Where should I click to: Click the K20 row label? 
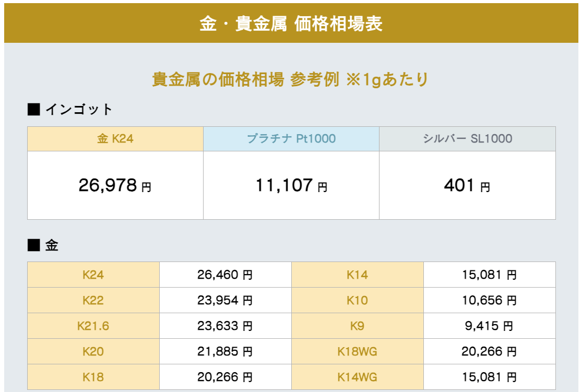coord(93,352)
